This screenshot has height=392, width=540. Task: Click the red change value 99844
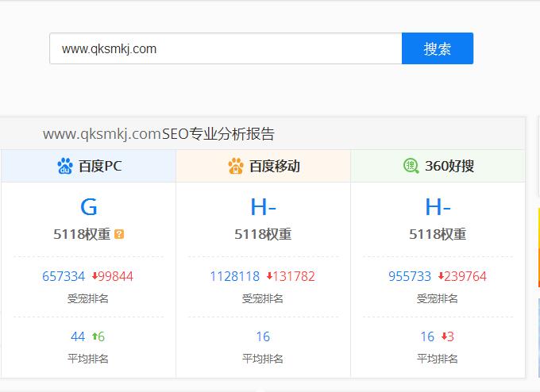click(115, 276)
